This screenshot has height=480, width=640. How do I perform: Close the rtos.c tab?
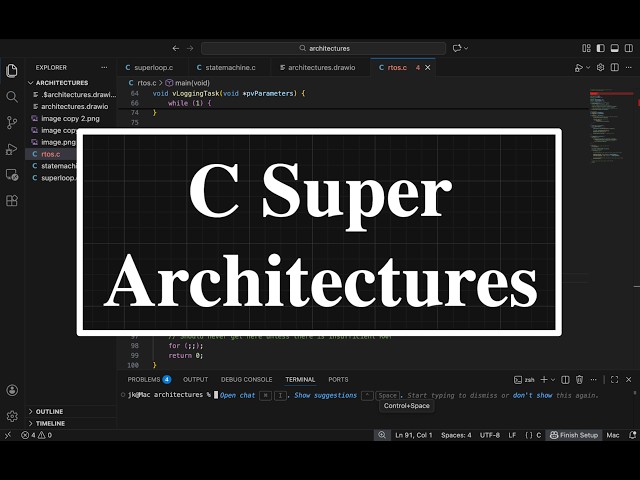(x=428, y=67)
